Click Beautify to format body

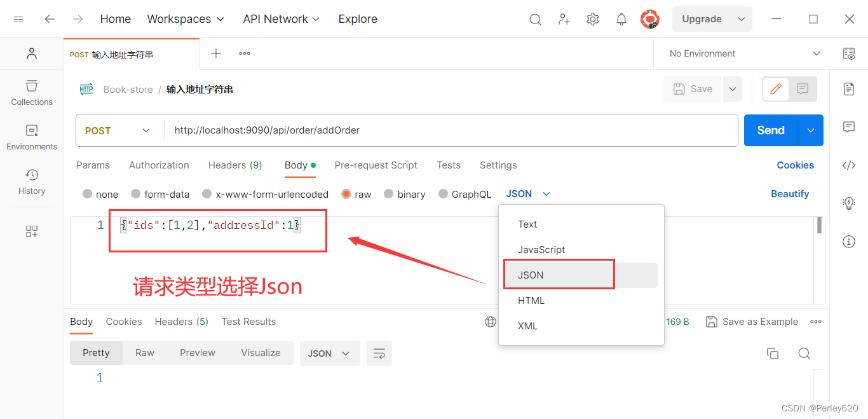point(790,194)
